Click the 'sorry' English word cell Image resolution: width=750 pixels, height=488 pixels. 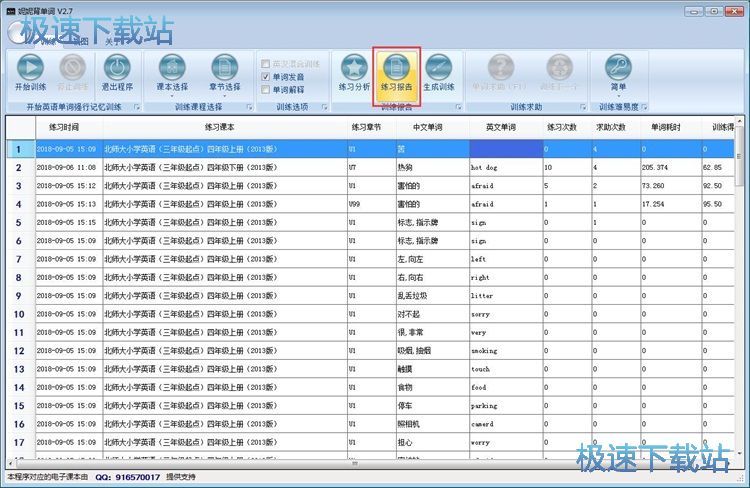point(506,314)
